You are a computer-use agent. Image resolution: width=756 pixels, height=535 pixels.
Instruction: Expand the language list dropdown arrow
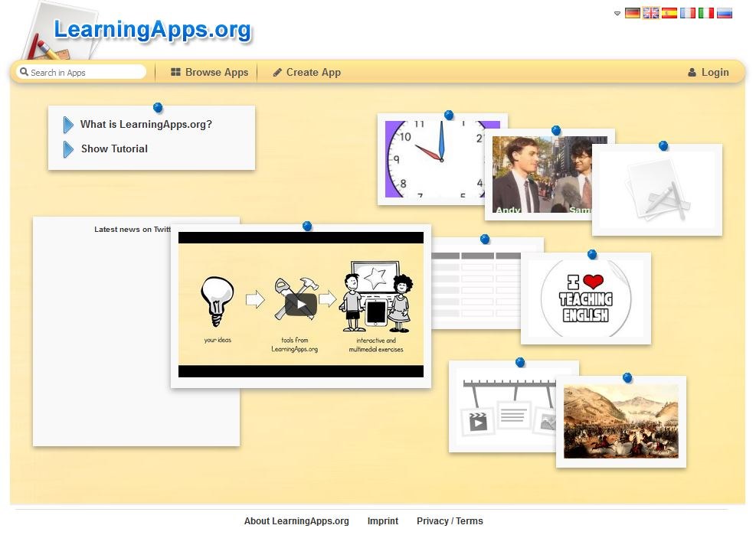[x=617, y=13]
